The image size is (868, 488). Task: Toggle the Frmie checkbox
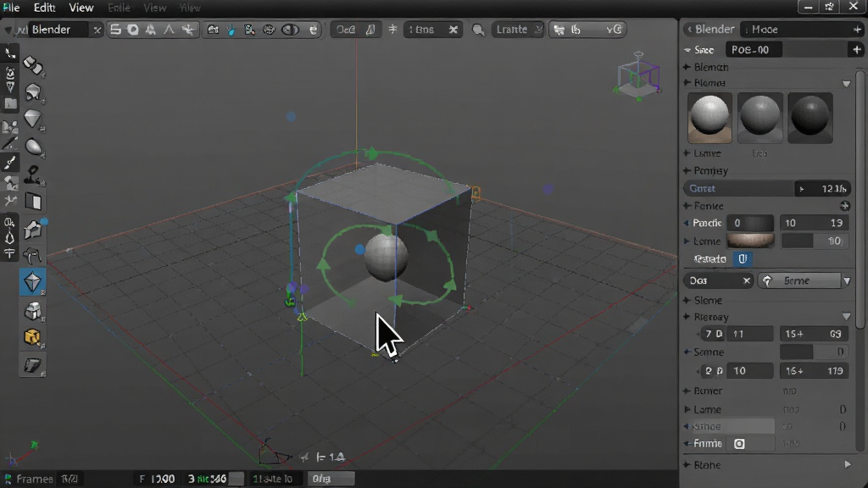point(739,444)
